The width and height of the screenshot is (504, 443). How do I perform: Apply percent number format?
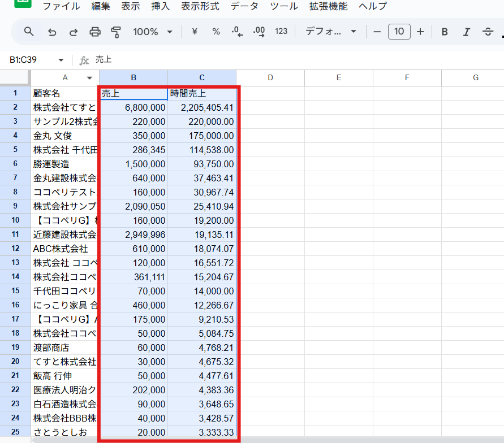pyautogui.click(x=216, y=32)
